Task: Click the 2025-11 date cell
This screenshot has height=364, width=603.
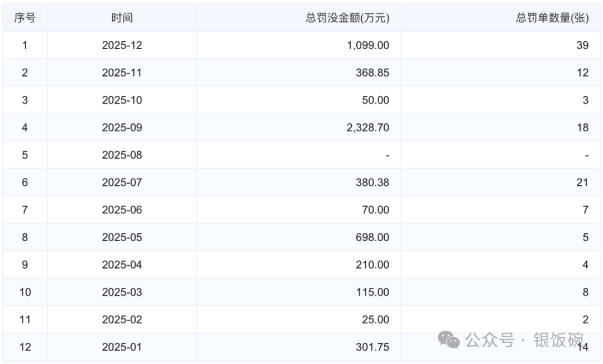Action: tap(122, 73)
